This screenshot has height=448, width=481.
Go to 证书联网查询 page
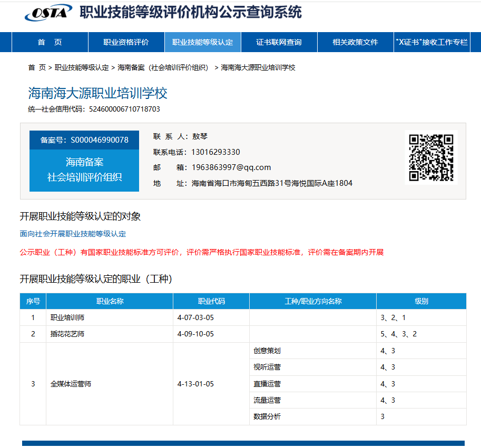279,42
